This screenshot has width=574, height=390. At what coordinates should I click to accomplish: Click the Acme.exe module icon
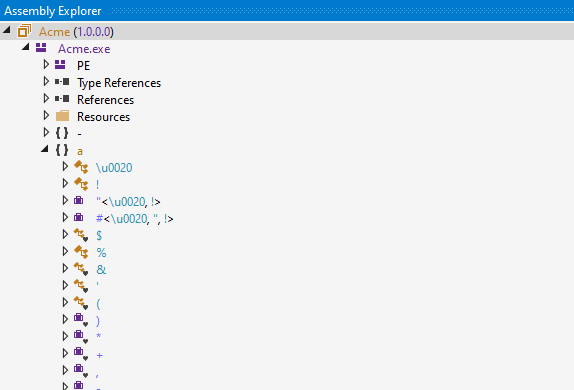pos(41,48)
